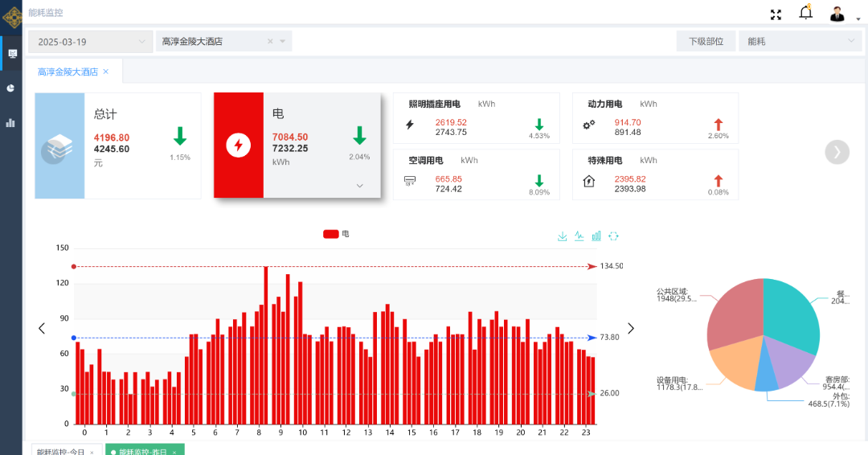Click the house icon in 特殊用电 card
868x455 pixels.
click(589, 181)
